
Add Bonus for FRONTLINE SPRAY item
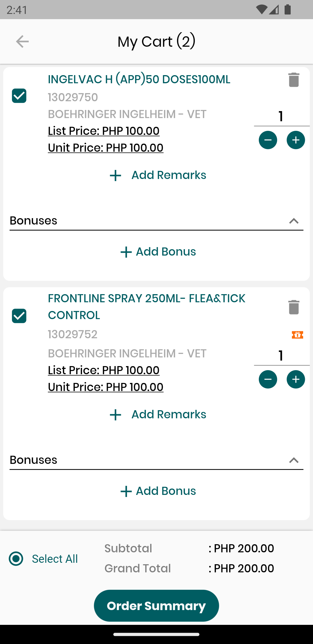[x=158, y=491]
